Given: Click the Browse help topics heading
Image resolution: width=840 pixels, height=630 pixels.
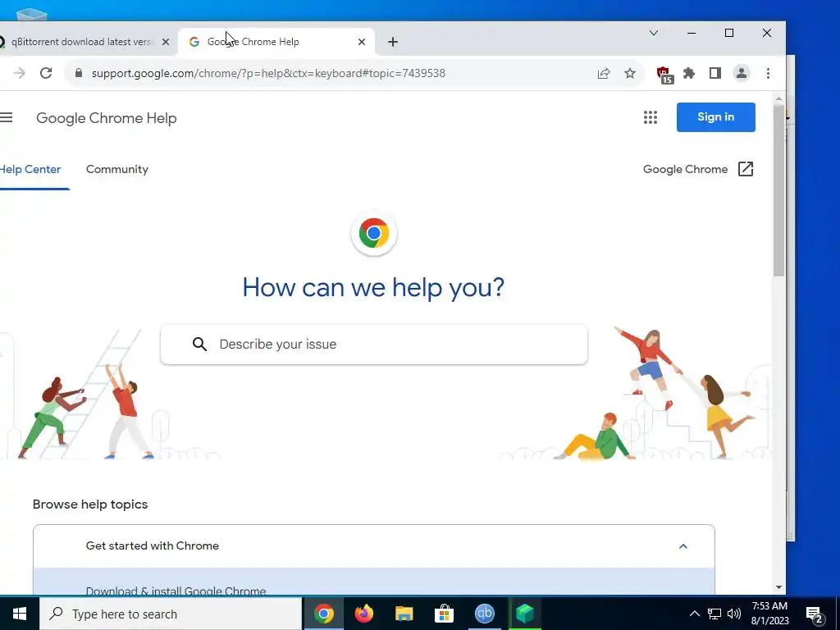Looking at the screenshot, I should (x=90, y=504).
